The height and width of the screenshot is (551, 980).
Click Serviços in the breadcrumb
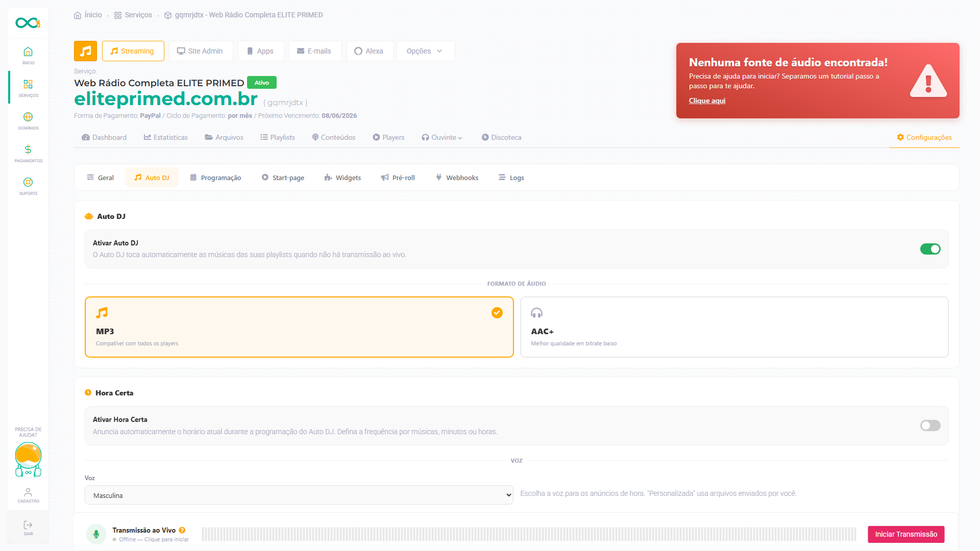click(x=133, y=15)
